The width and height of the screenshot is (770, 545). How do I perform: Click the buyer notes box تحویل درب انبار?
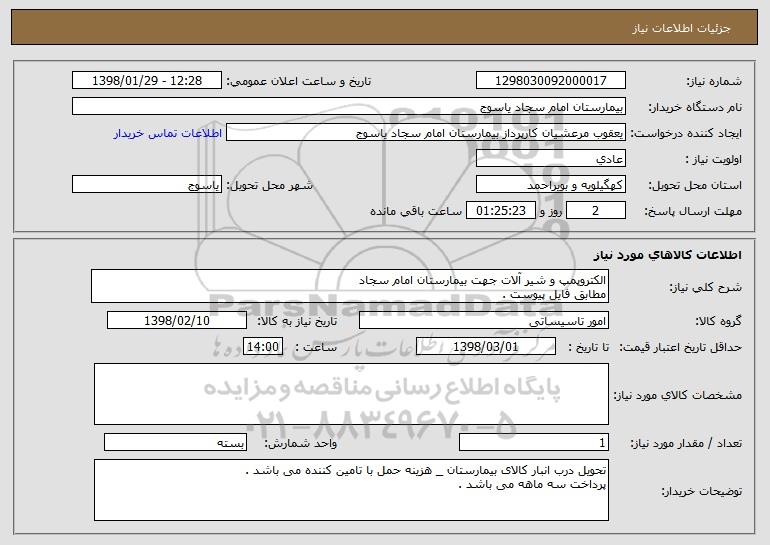[x=351, y=490]
